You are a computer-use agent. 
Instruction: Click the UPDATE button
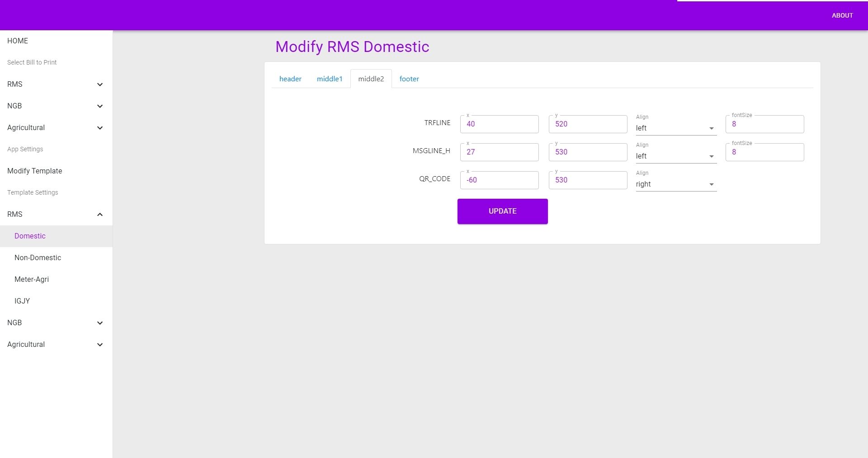tap(502, 211)
